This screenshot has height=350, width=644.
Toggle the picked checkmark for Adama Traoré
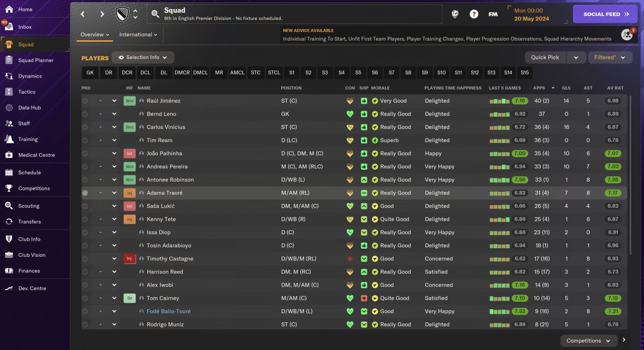click(85, 193)
